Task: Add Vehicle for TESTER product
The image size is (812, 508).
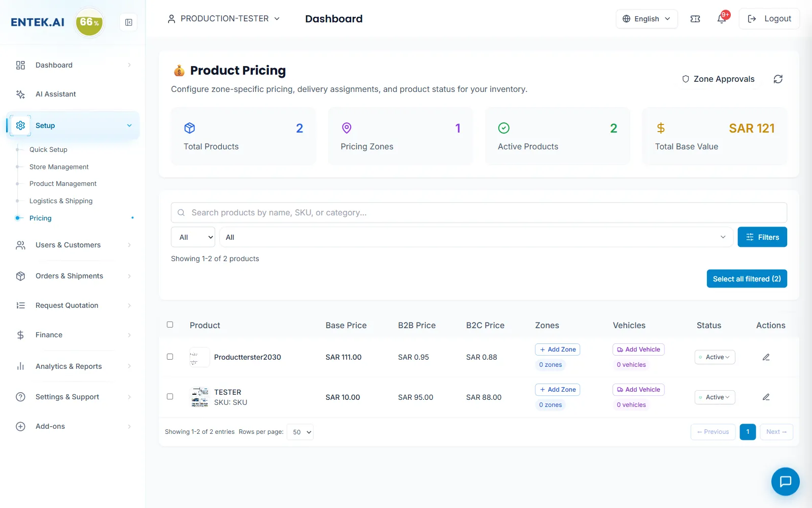Action: [638, 390]
